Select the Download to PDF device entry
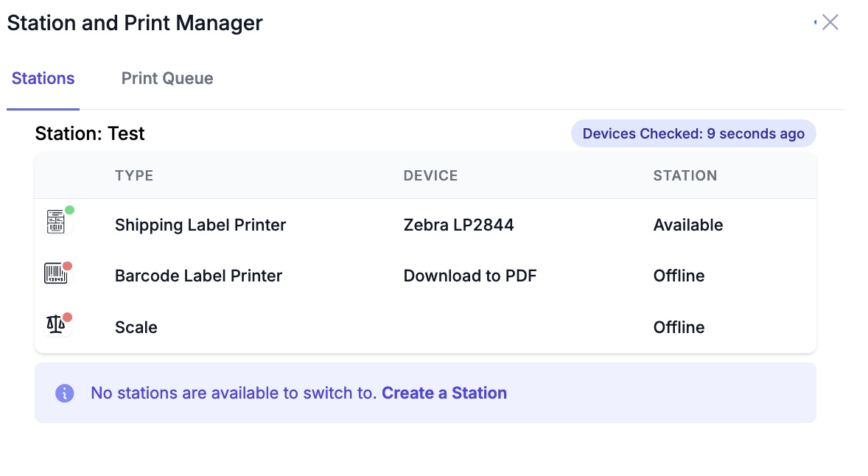 pos(470,276)
